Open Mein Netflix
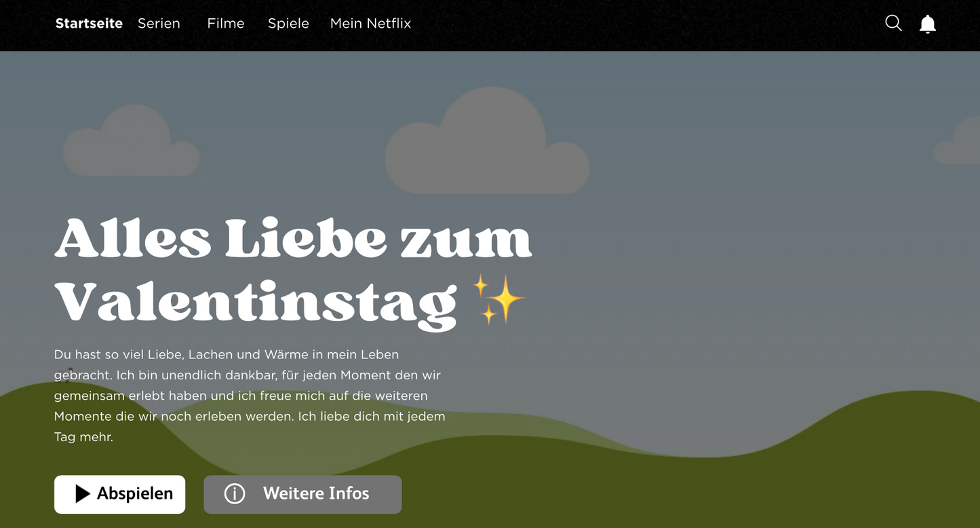The height and width of the screenshot is (528, 980). [370, 23]
